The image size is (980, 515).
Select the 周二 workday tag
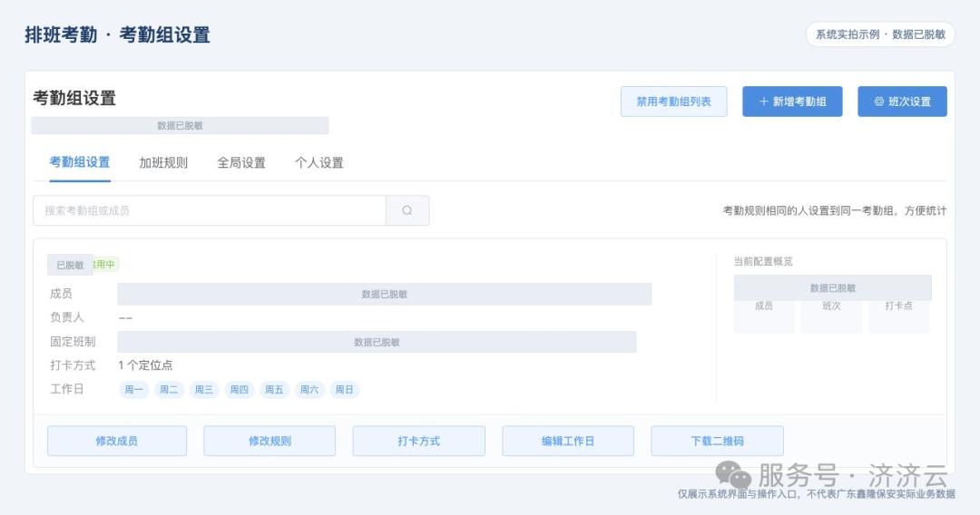coord(169,390)
